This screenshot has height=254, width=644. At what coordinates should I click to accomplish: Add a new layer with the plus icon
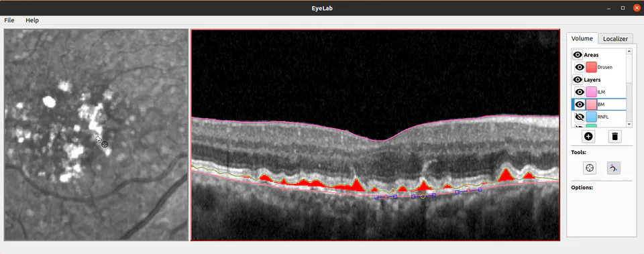(588, 137)
